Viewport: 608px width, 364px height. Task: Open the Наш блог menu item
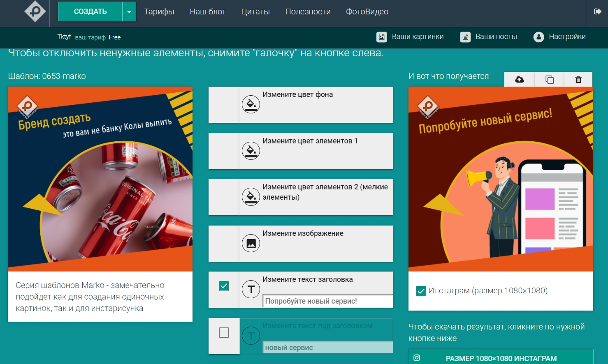207,12
